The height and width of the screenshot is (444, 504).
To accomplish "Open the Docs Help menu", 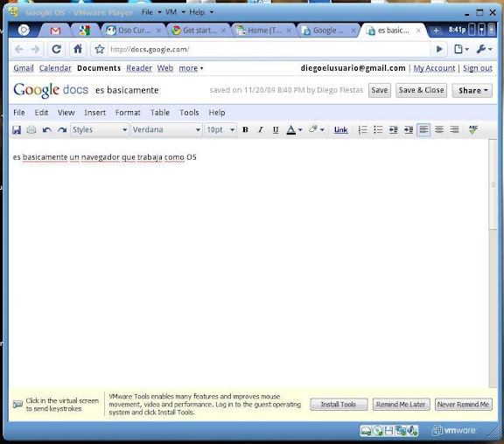I will click(x=217, y=113).
